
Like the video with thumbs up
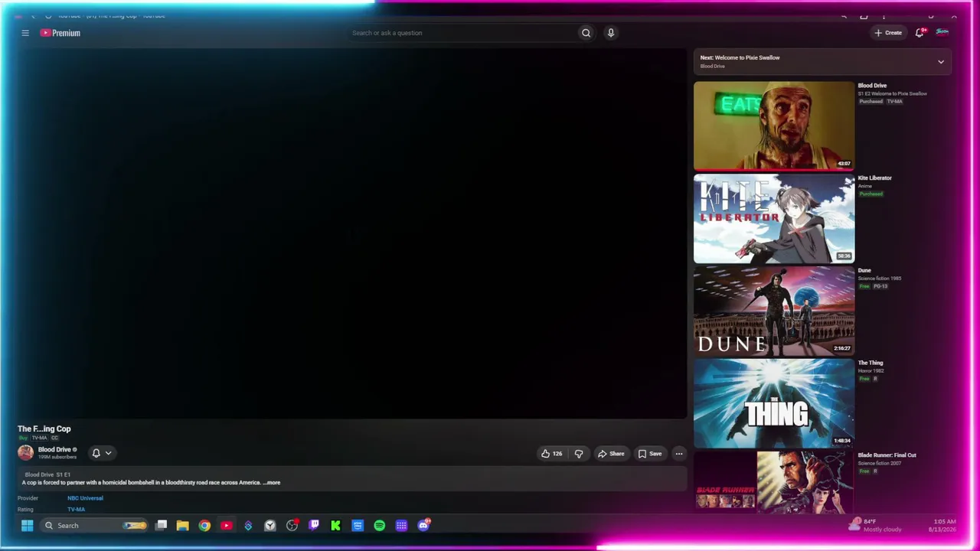click(x=552, y=454)
